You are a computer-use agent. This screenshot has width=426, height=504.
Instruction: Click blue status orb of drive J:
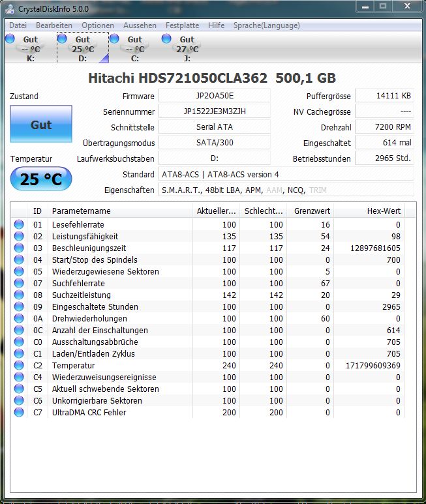166,38
